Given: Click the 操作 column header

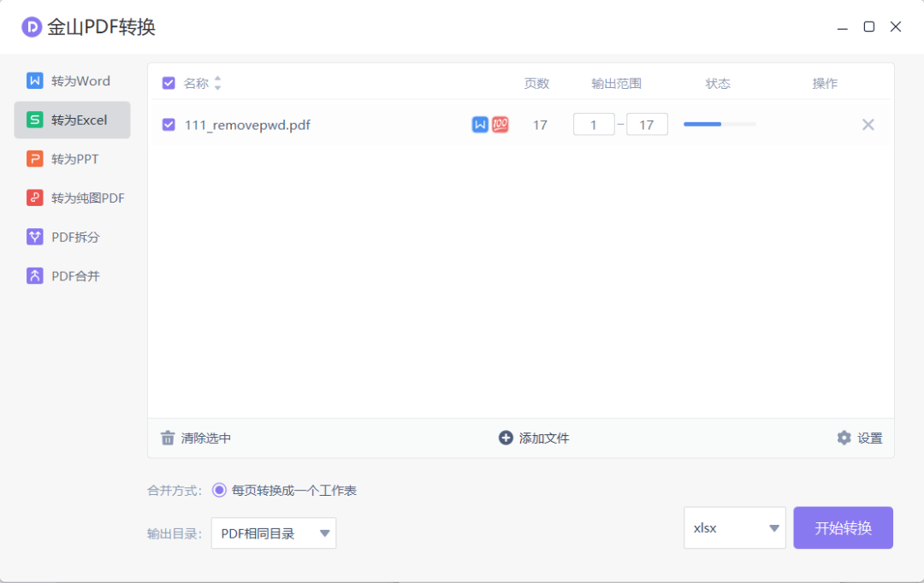Looking at the screenshot, I should click(825, 83).
